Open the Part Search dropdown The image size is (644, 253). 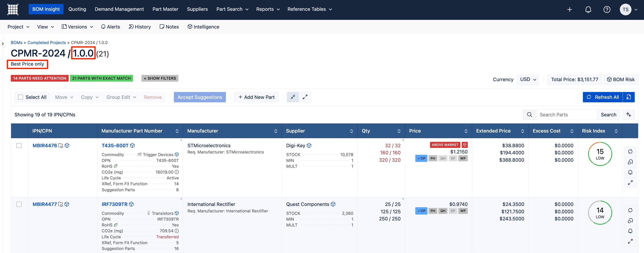[x=232, y=9]
